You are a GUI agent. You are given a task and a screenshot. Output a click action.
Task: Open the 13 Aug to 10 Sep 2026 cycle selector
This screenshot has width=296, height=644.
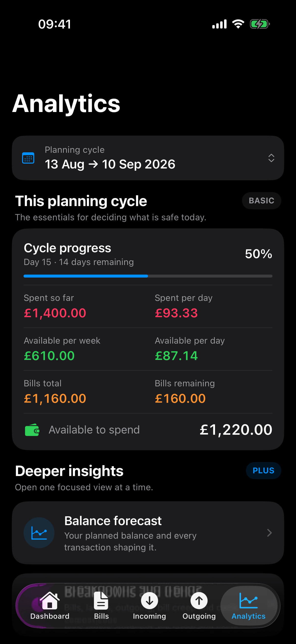click(148, 158)
